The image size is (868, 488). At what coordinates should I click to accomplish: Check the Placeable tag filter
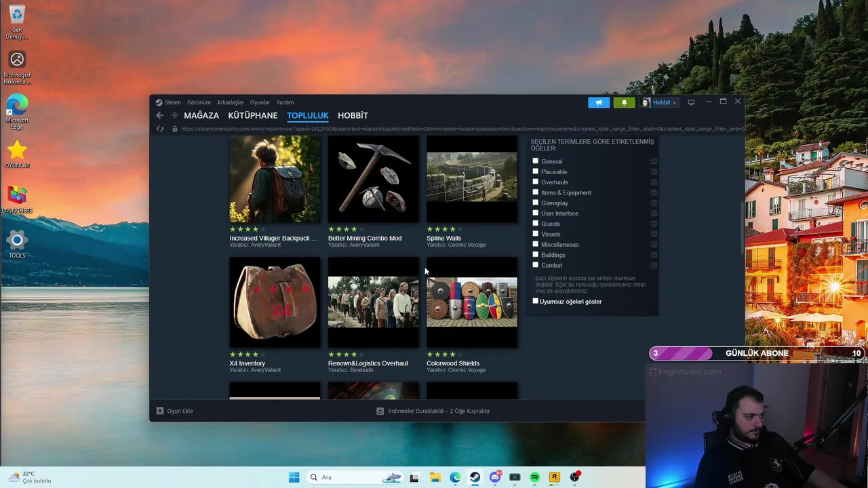tap(536, 171)
